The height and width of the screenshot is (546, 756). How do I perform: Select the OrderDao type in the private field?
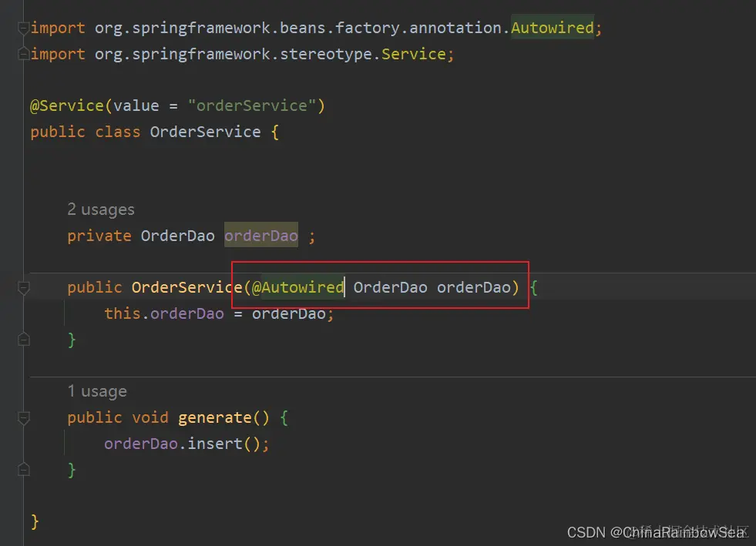(177, 236)
